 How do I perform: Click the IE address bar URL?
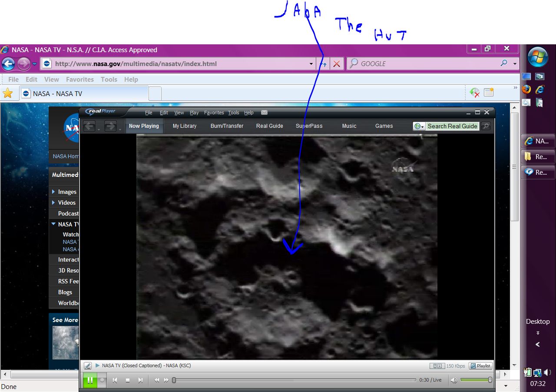pyautogui.click(x=136, y=64)
